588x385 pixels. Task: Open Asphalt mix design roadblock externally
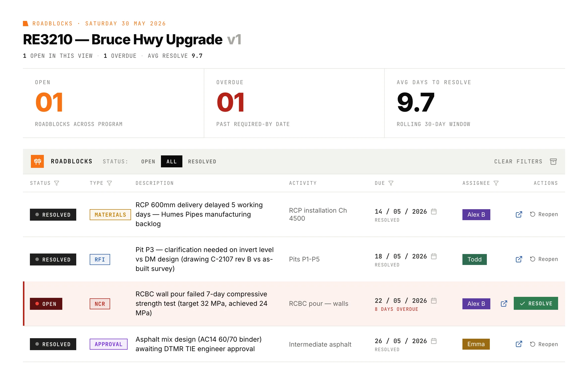(x=519, y=344)
